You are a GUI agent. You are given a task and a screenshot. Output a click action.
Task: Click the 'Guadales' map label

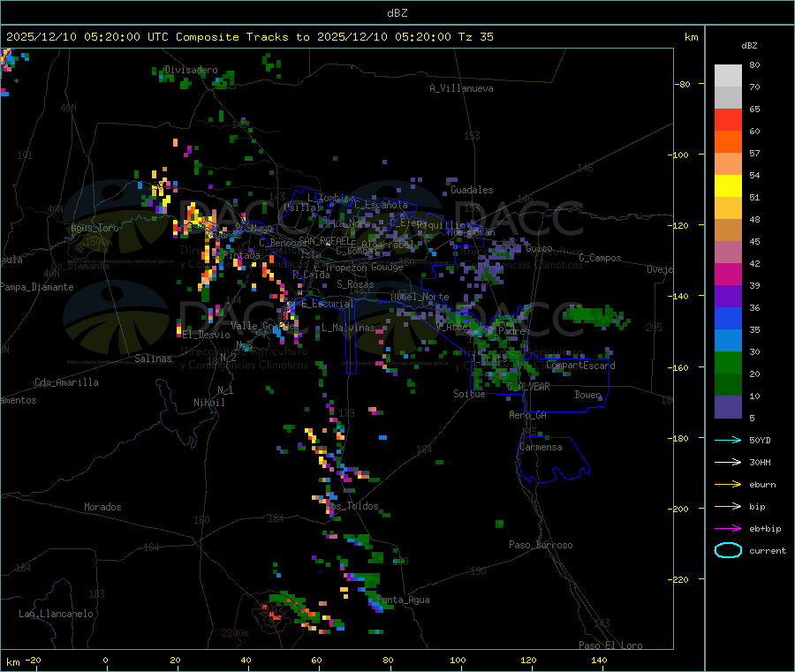tap(472, 190)
